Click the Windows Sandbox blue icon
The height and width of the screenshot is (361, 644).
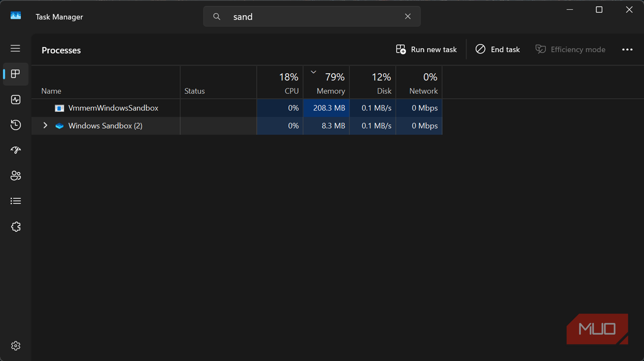pos(59,126)
